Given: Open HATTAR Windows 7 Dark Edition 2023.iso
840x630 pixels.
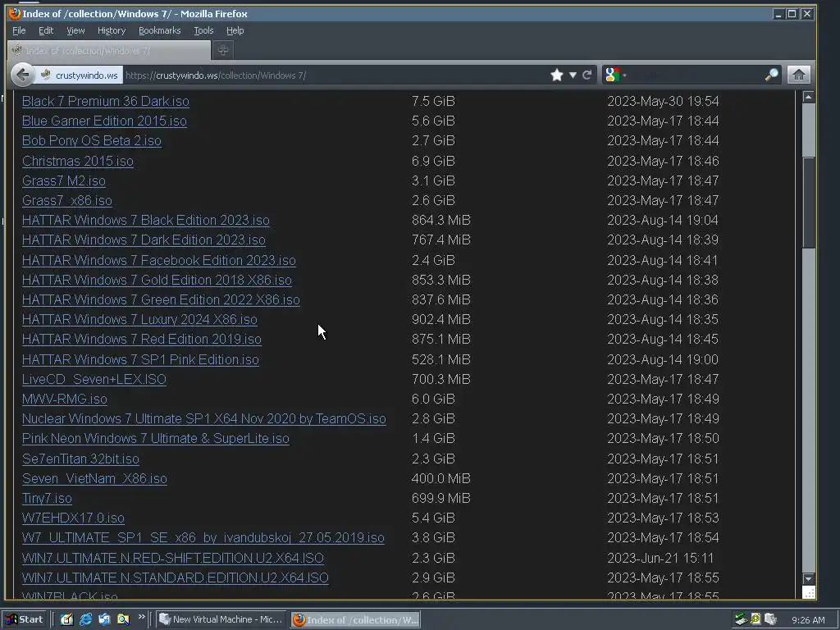Looking at the screenshot, I should [x=144, y=240].
